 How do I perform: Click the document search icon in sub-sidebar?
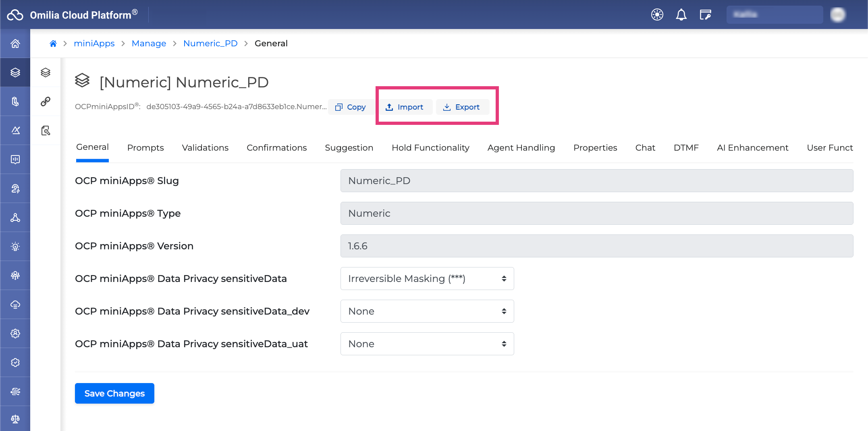click(x=46, y=131)
